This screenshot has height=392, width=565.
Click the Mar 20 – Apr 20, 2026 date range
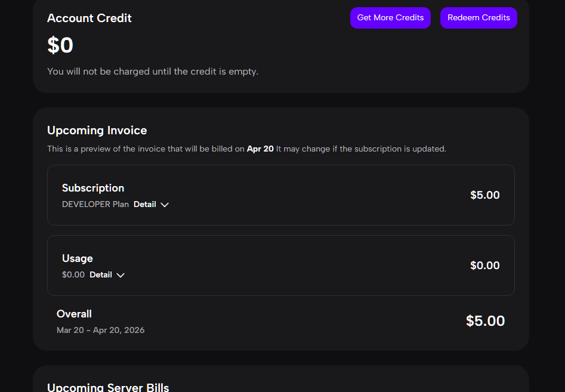point(100,330)
